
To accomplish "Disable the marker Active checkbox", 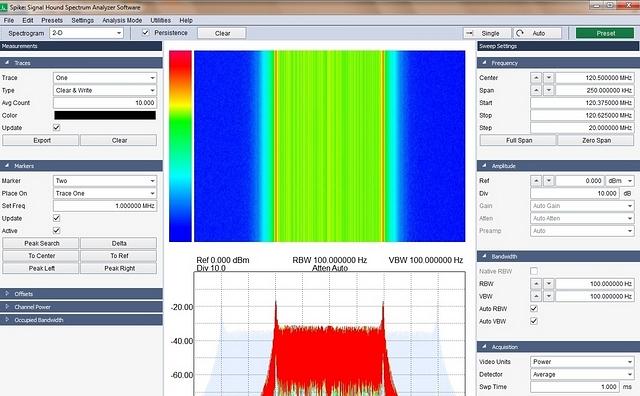I will click(x=56, y=230).
